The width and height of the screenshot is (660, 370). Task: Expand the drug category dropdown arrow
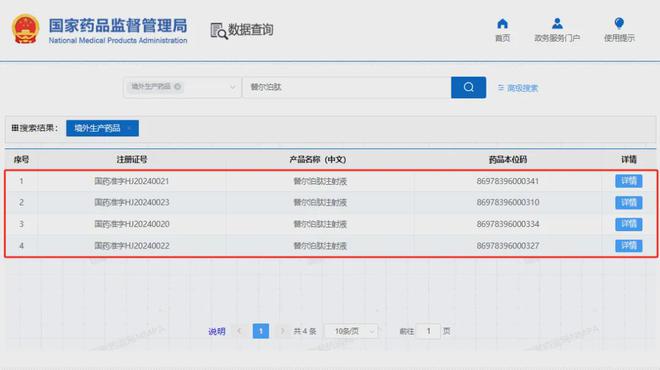click(232, 87)
